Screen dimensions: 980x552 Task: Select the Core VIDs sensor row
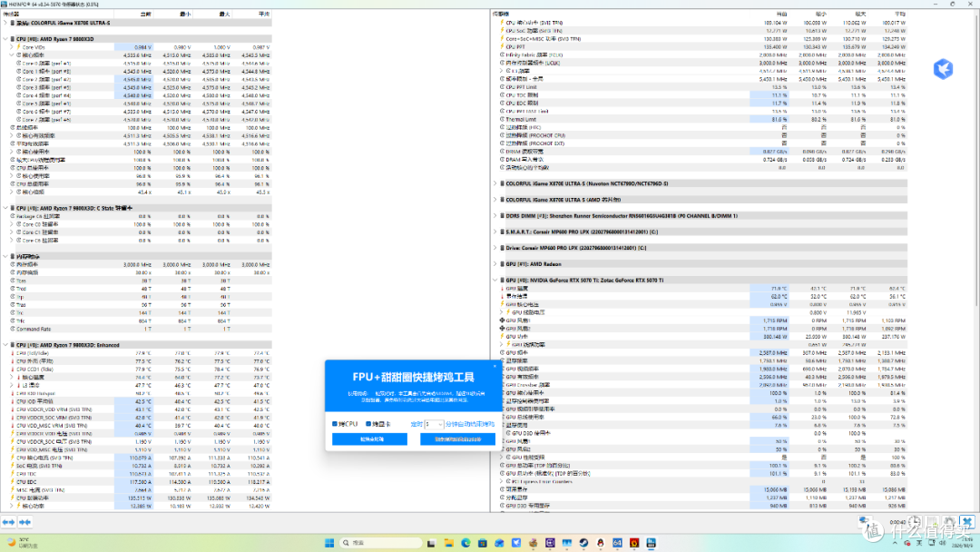136,47
